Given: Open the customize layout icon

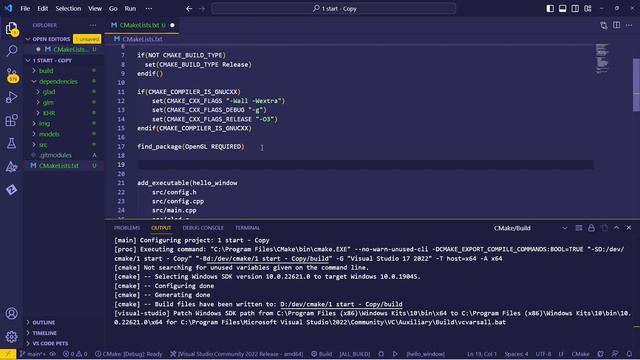Looking at the screenshot, I should pyautogui.click(x=587, y=9).
